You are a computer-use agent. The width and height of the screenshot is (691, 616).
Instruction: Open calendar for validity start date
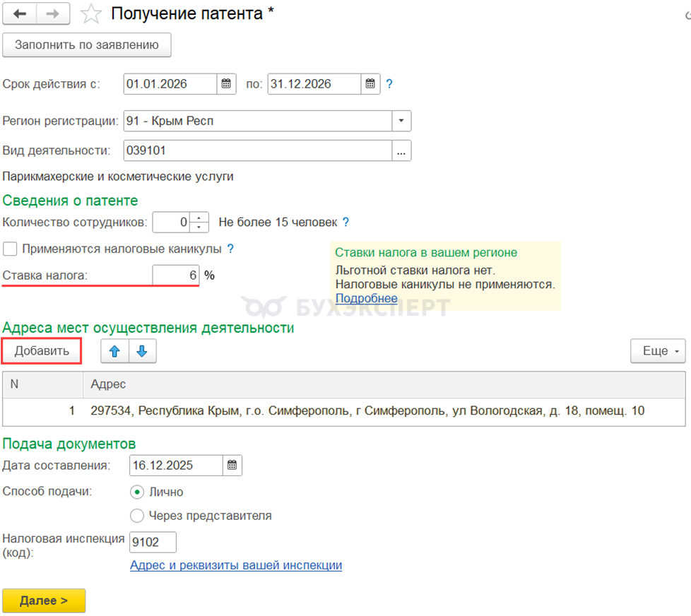tap(226, 83)
